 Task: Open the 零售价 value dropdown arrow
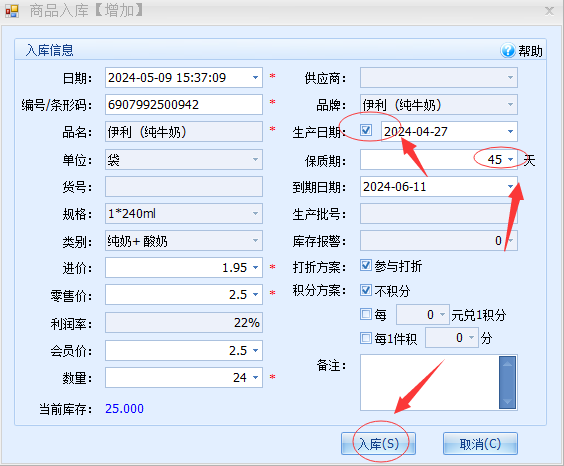tap(255, 294)
